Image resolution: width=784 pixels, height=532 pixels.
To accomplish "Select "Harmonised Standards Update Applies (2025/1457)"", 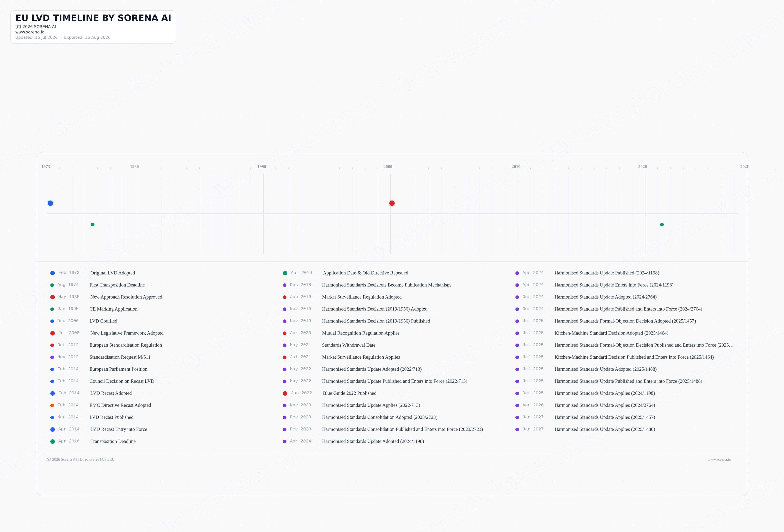I will [605, 417].
